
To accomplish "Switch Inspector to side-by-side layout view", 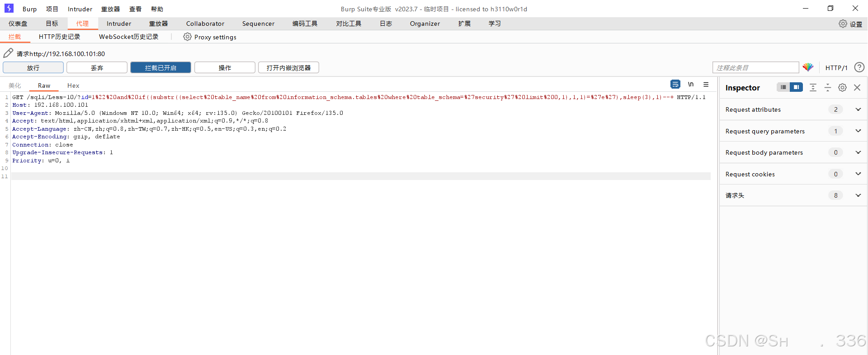I will pyautogui.click(x=796, y=87).
